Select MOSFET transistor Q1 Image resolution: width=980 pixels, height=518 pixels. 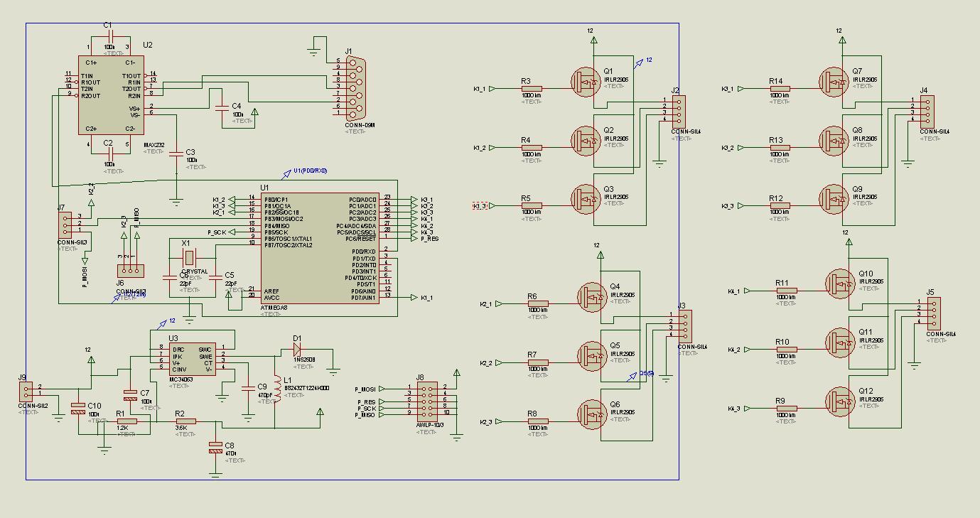pyautogui.click(x=587, y=82)
